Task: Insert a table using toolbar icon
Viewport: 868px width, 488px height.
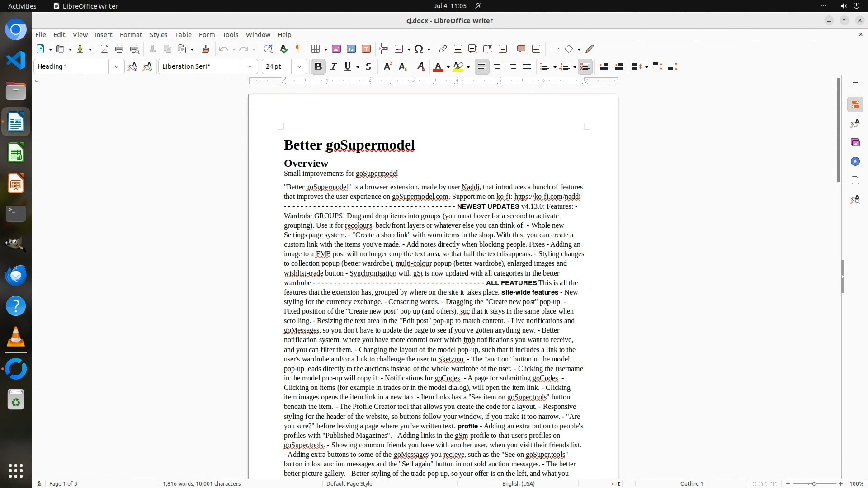Action: pyautogui.click(x=316, y=49)
